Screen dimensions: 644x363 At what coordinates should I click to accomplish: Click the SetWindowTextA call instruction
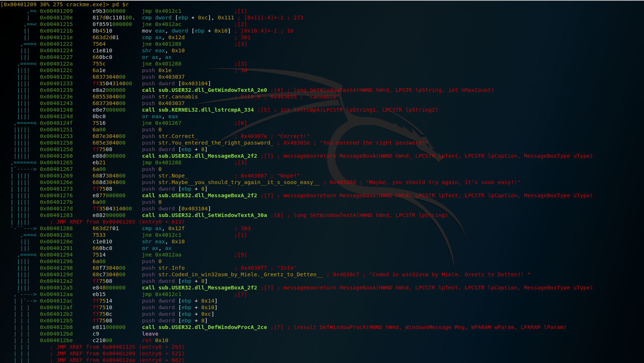(204, 215)
